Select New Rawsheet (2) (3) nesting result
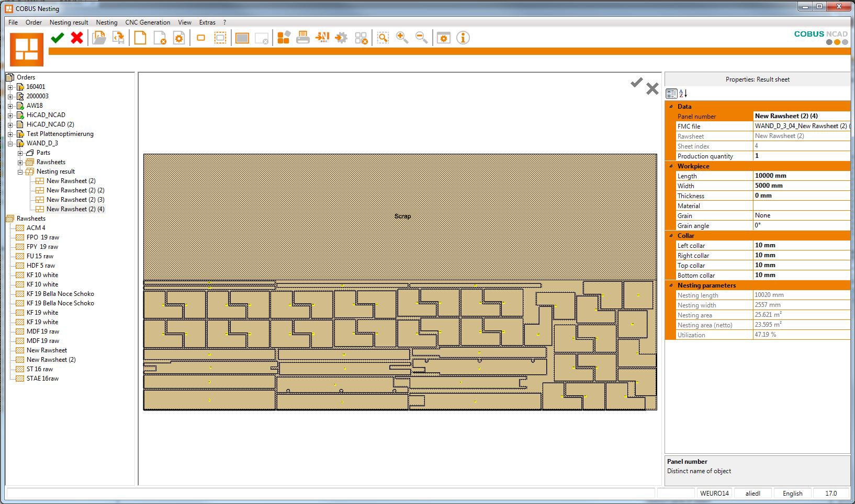This screenshot has height=504, width=855. pyautogui.click(x=75, y=200)
